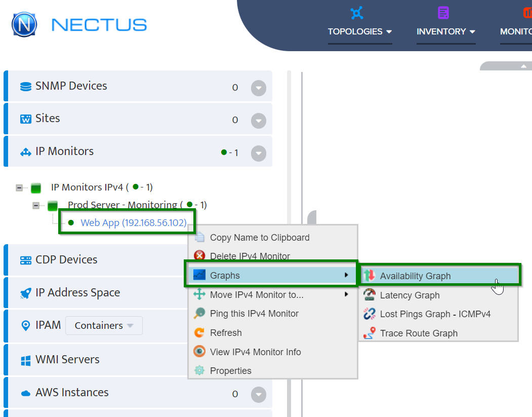Expand the SNMP Devices panel arrow

pyautogui.click(x=259, y=88)
